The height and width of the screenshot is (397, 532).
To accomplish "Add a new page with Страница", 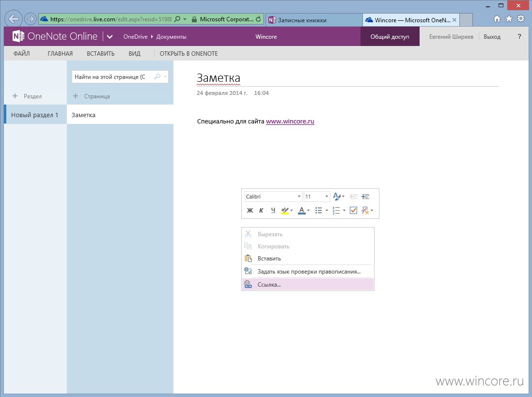I will pyautogui.click(x=91, y=96).
